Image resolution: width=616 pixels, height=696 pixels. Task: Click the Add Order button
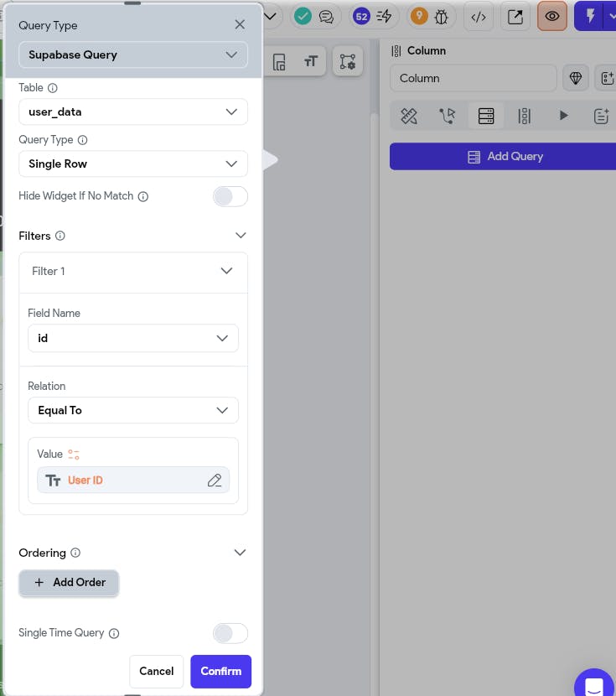tap(69, 582)
